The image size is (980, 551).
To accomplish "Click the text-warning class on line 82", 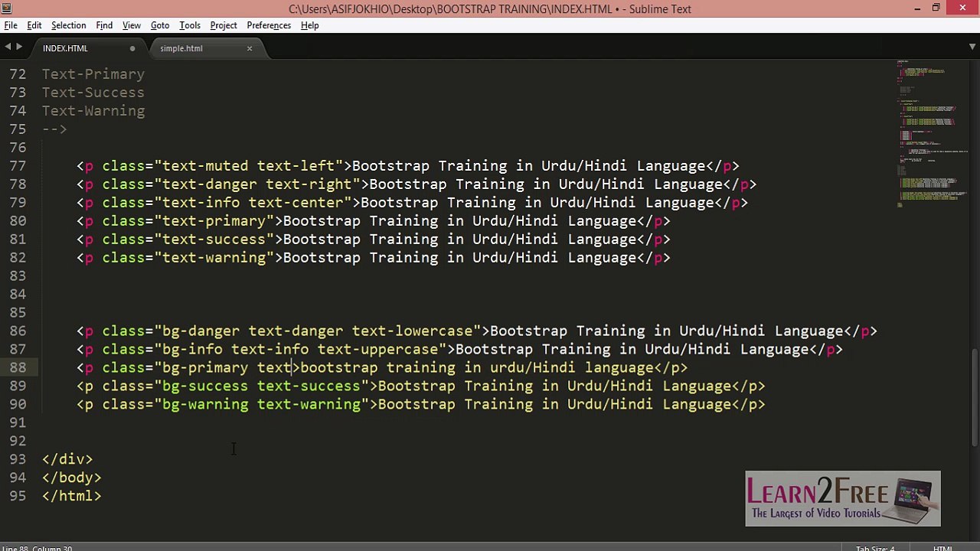I will 214,257.
